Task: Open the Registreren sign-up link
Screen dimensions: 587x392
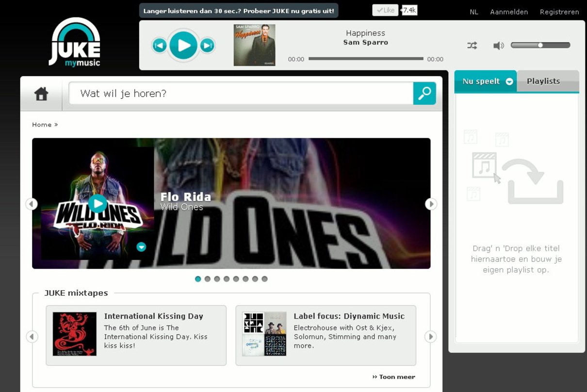Action: (x=559, y=12)
